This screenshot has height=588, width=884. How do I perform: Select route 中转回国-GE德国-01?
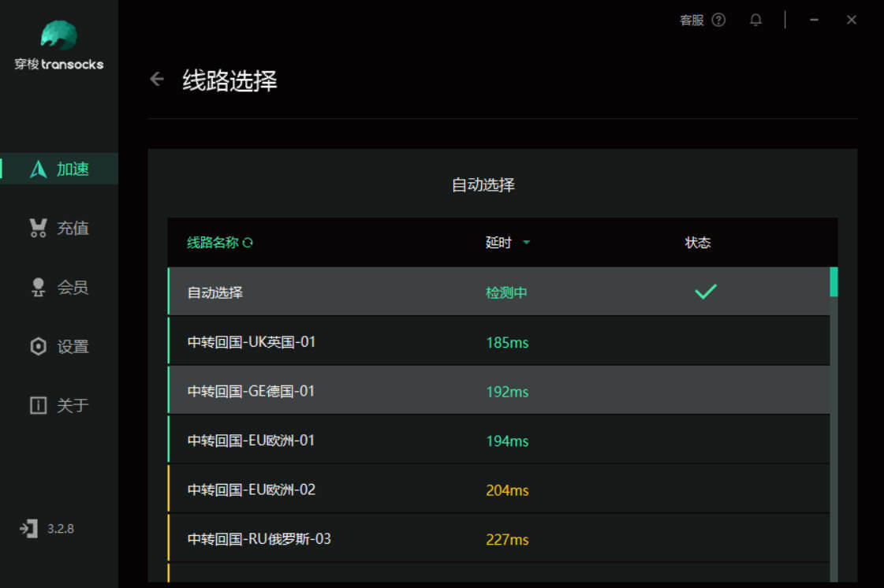(x=499, y=390)
